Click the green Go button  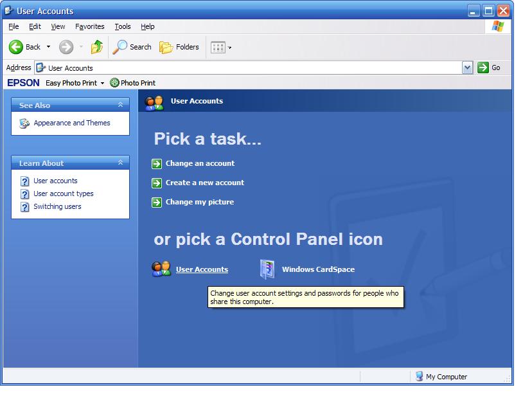click(x=482, y=67)
